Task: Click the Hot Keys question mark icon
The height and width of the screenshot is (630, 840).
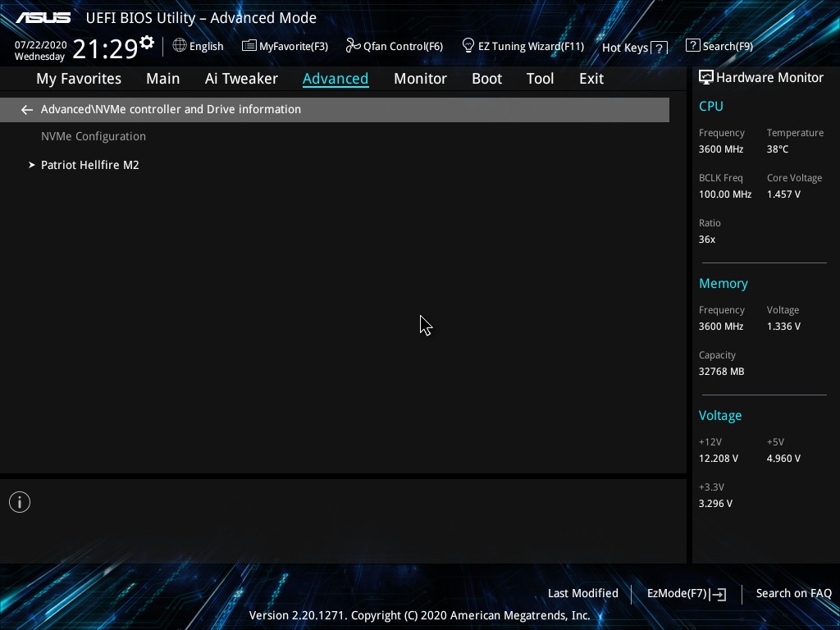Action: click(x=659, y=48)
